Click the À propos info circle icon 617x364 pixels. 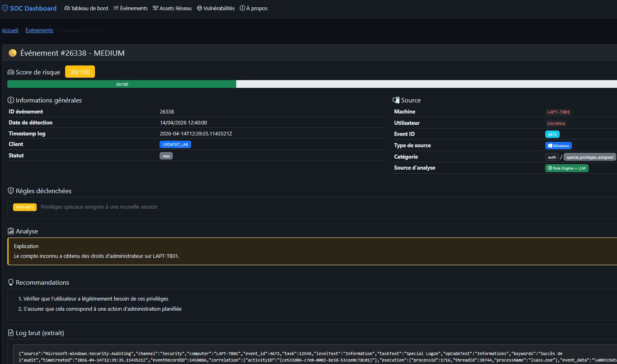click(242, 8)
